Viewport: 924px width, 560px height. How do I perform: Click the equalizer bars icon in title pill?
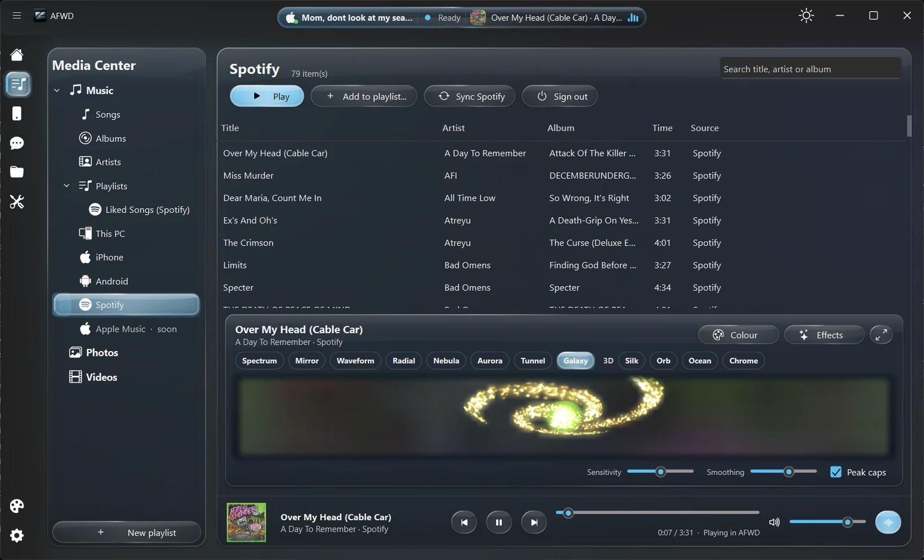coord(634,18)
